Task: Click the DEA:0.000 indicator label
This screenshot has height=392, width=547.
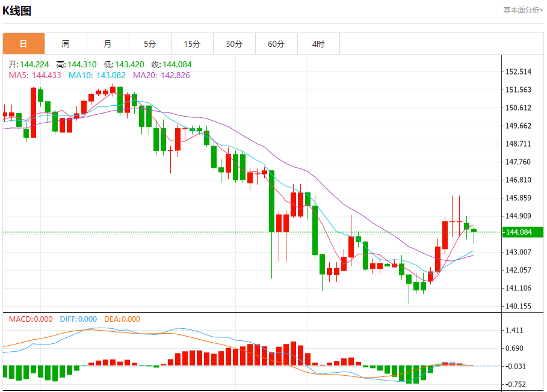Action: [122, 319]
